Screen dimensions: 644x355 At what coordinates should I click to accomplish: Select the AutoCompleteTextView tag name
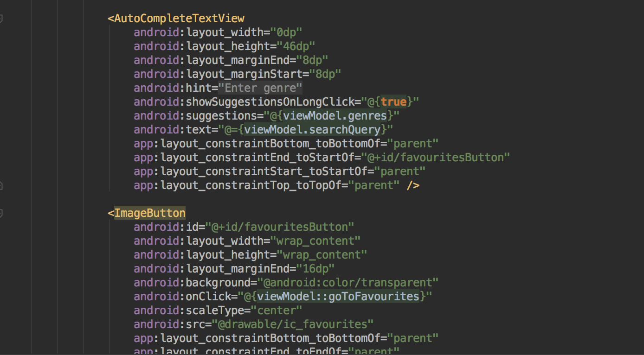(x=179, y=19)
